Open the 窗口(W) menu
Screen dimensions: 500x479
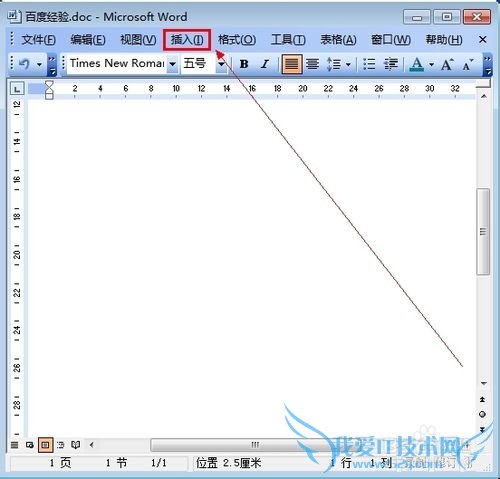391,40
